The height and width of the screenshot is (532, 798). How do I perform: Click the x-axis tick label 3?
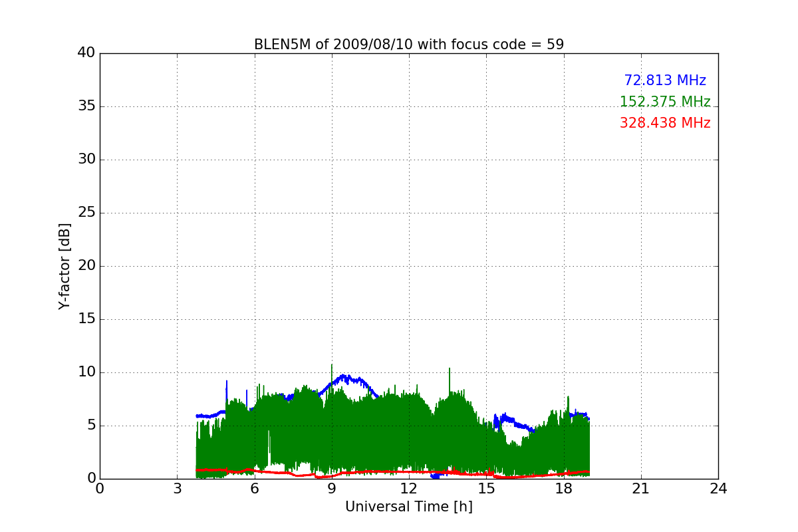177,489
